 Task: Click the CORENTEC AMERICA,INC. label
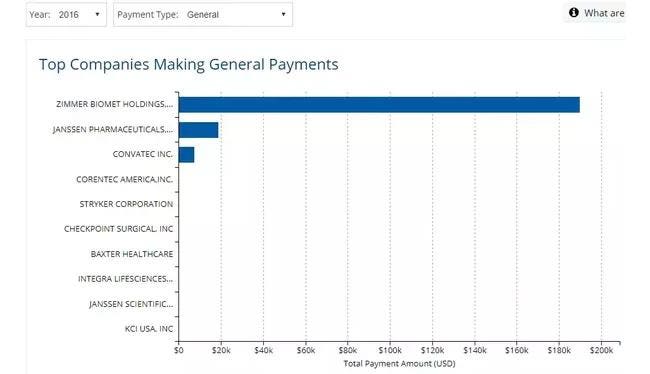coord(124,180)
